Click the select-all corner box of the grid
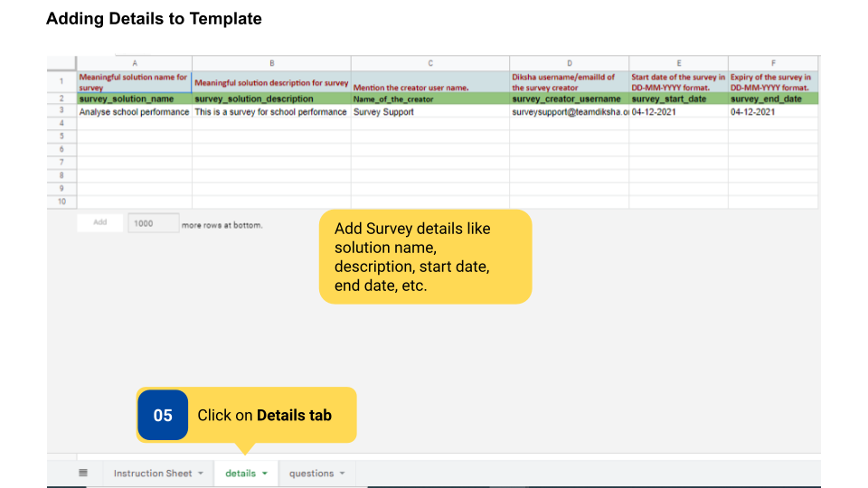868x488 pixels. pyautogui.click(x=61, y=63)
